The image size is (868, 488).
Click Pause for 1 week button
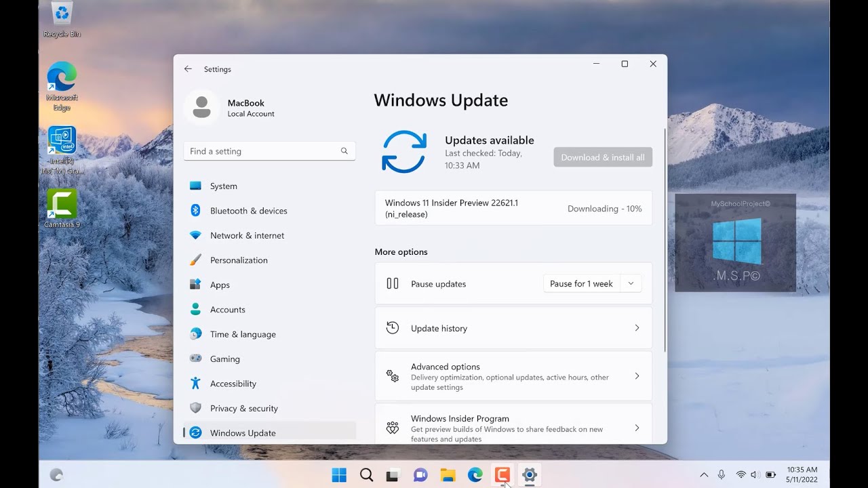coord(581,283)
